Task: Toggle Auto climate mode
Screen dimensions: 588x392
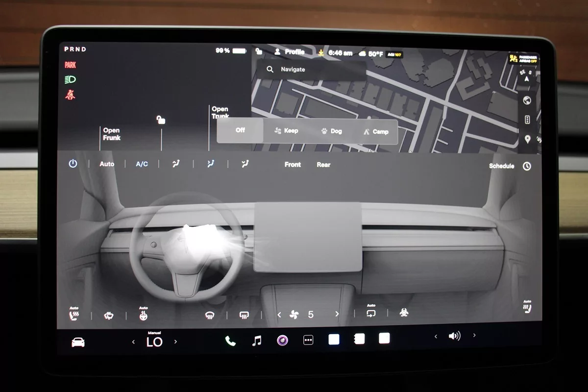Action: pos(107,164)
